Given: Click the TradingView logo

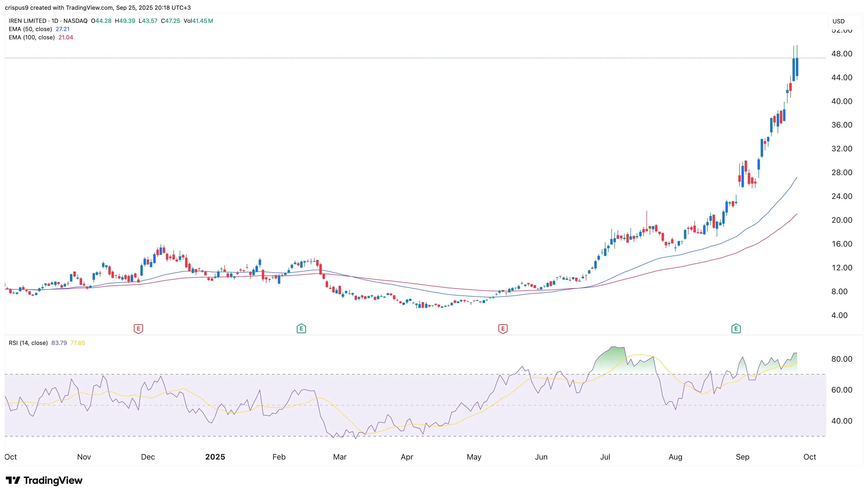Looking at the screenshot, I should [44, 480].
